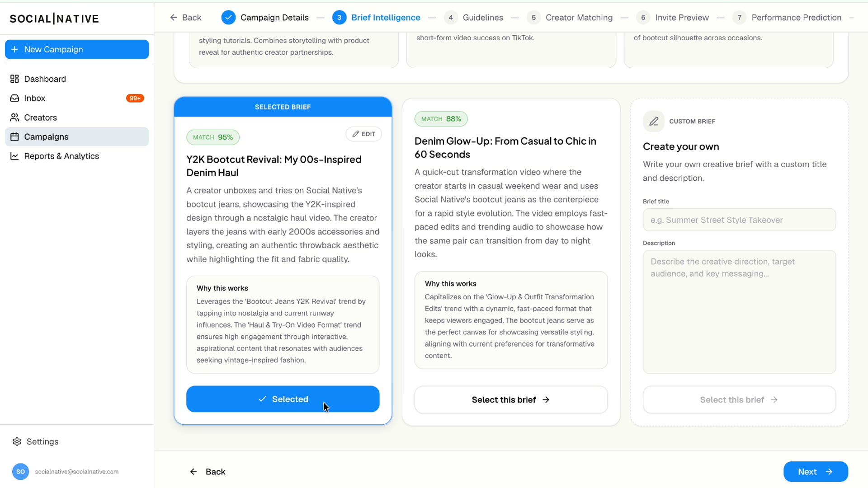This screenshot has height=488, width=868.
Task: Click the Y2K Bootcut Revival brief title
Action: click(274, 166)
